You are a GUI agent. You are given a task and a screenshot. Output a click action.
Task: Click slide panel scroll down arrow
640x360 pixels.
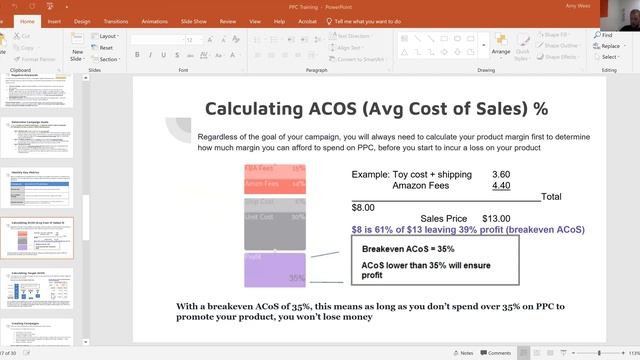pyautogui.click(x=86, y=342)
